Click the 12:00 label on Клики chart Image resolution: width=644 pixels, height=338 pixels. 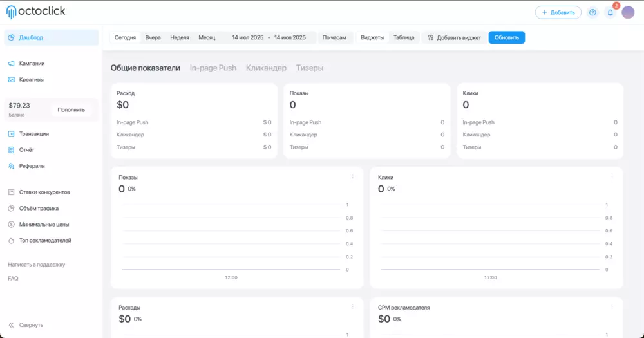(490, 277)
